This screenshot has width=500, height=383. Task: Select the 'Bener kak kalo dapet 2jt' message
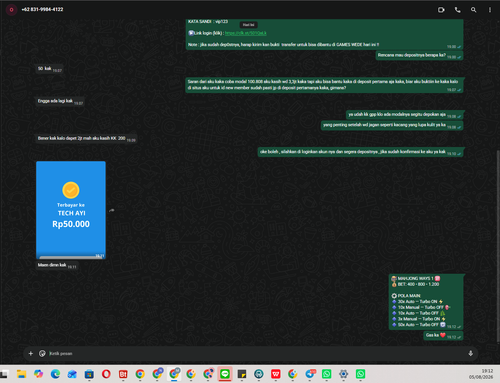[x=86, y=138]
